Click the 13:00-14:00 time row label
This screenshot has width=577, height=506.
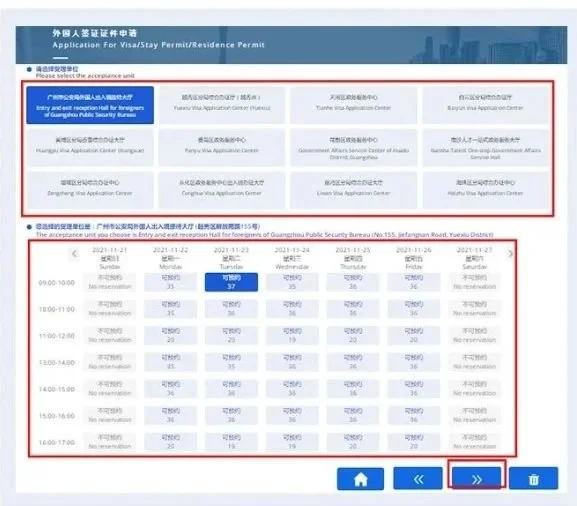coord(57,362)
